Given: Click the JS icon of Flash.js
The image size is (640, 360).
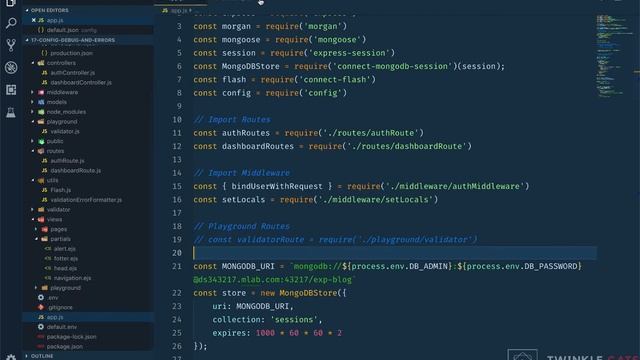Looking at the screenshot, I should (x=44, y=190).
